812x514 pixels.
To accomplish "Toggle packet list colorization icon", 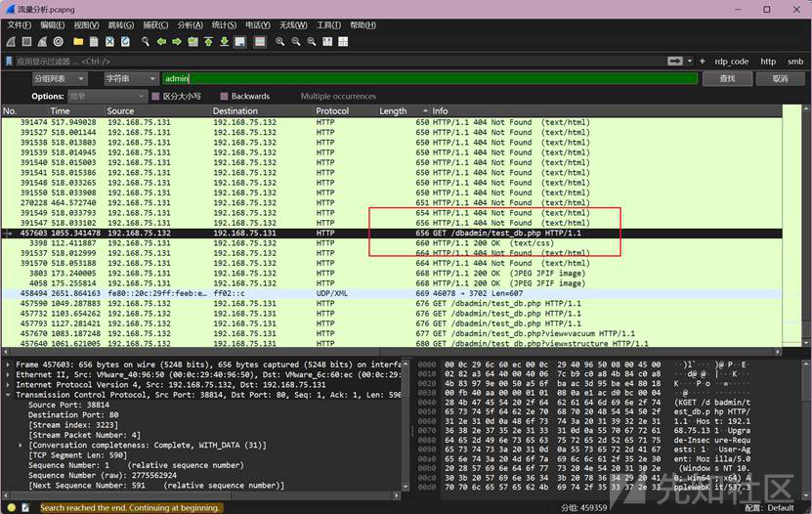I will pyautogui.click(x=260, y=41).
